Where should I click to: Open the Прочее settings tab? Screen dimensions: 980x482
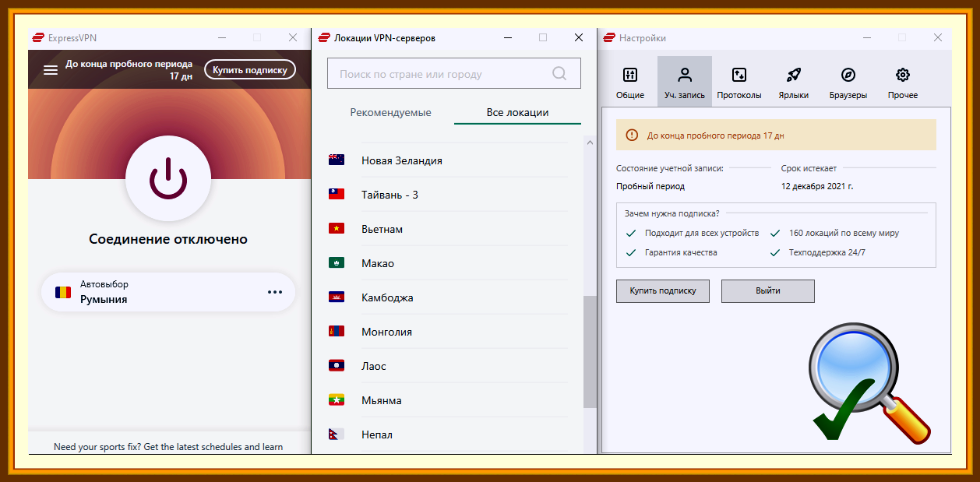tap(903, 82)
